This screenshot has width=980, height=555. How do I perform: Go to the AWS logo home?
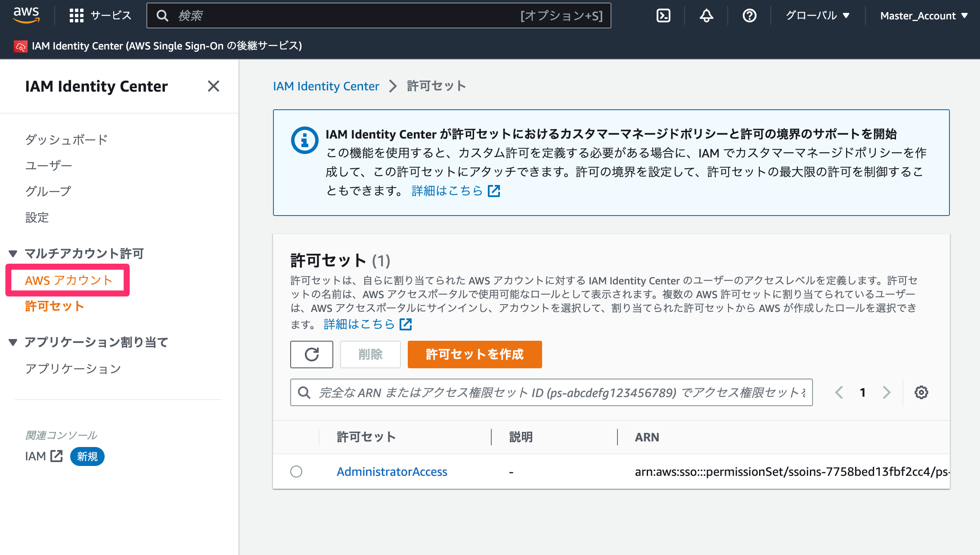tap(26, 15)
